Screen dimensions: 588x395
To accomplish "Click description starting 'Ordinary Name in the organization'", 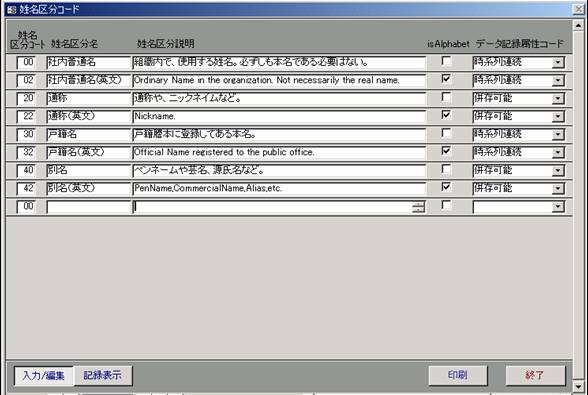I will pyautogui.click(x=279, y=80).
